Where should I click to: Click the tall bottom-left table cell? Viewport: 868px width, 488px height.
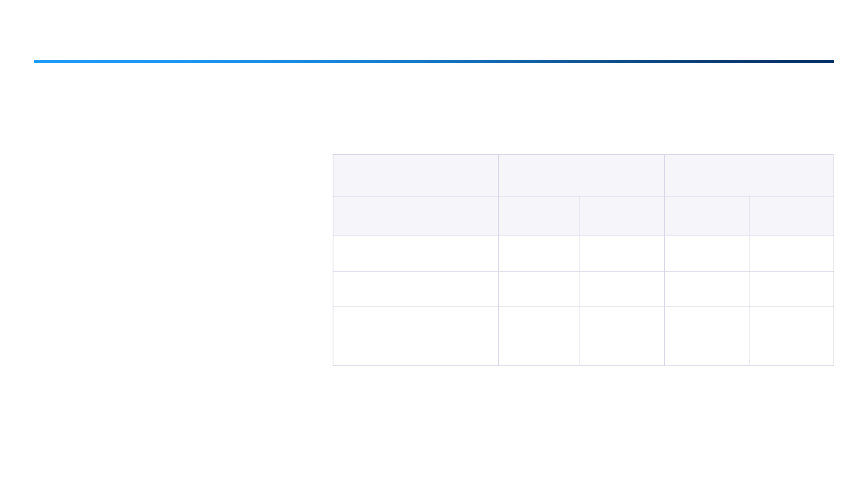pyautogui.click(x=415, y=336)
